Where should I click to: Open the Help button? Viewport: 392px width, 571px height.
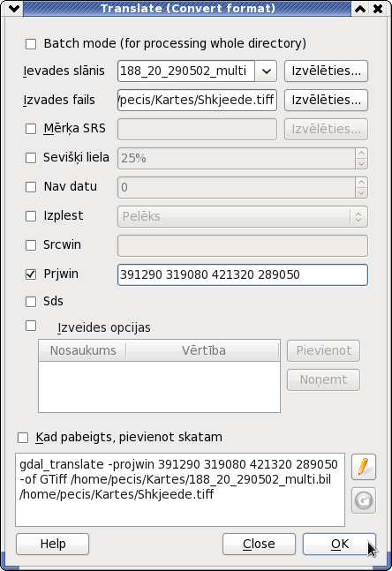click(x=52, y=544)
